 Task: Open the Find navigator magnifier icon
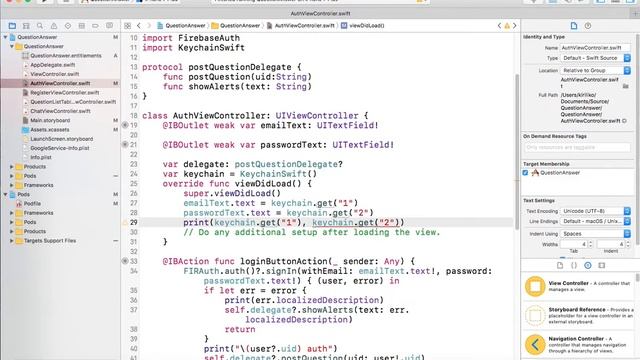click(40, 26)
